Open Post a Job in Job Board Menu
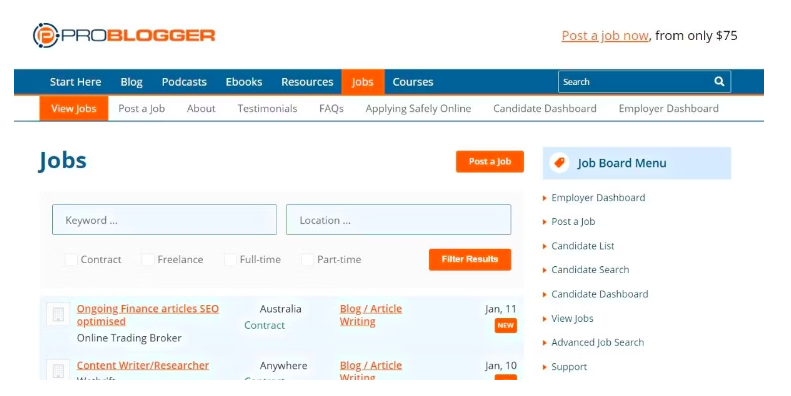The height and width of the screenshot is (396, 791). (x=573, y=221)
